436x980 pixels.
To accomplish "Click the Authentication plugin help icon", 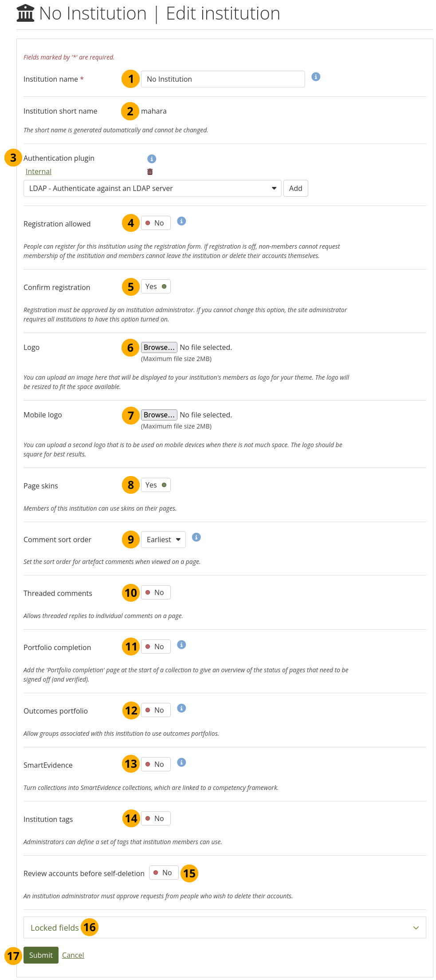I will (152, 159).
